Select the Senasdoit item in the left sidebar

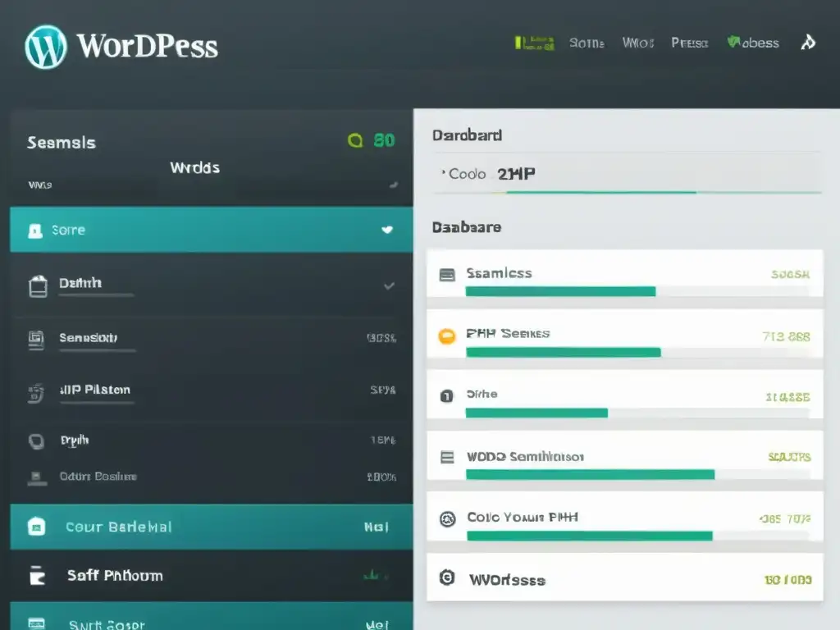[89, 338]
